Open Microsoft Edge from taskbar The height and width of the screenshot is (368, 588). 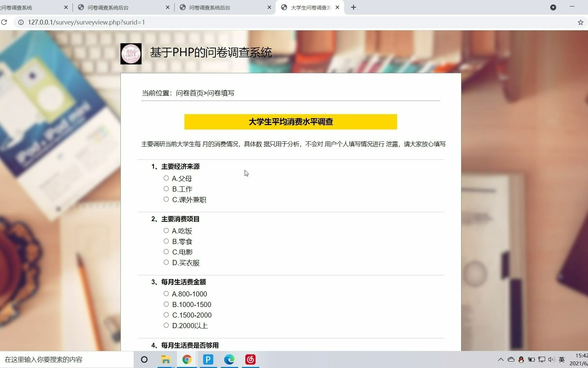229,359
